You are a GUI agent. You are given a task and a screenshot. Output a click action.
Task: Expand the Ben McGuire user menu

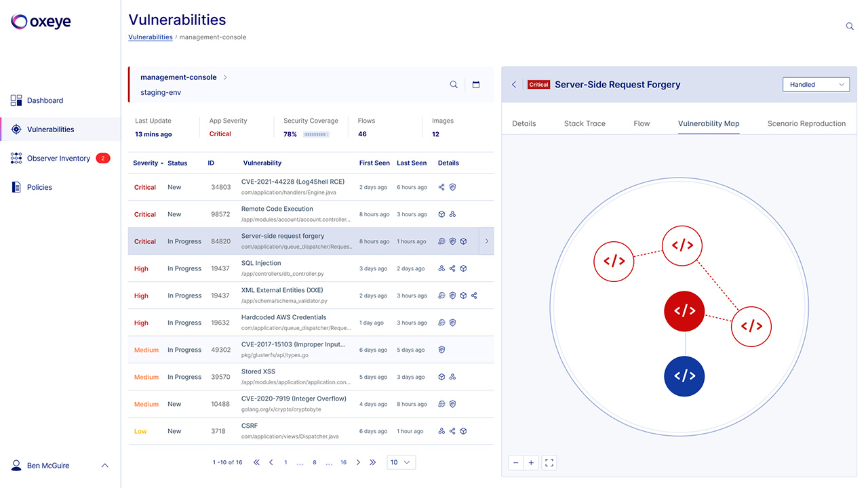104,466
